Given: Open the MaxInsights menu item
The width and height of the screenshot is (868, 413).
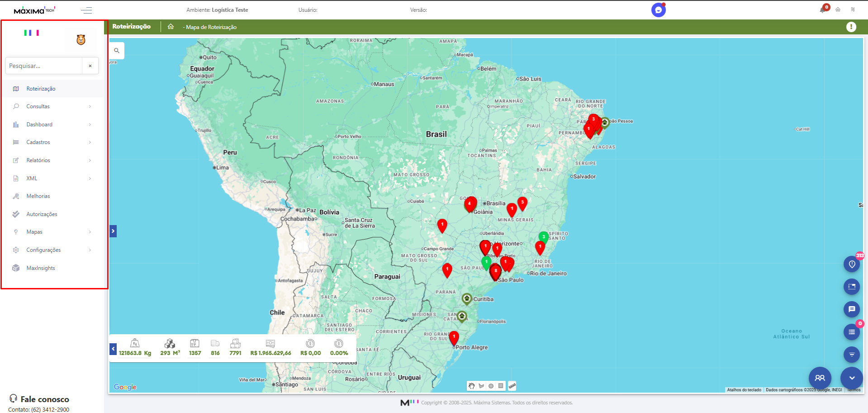Looking at the screenshot, I should tap(41, 268).
